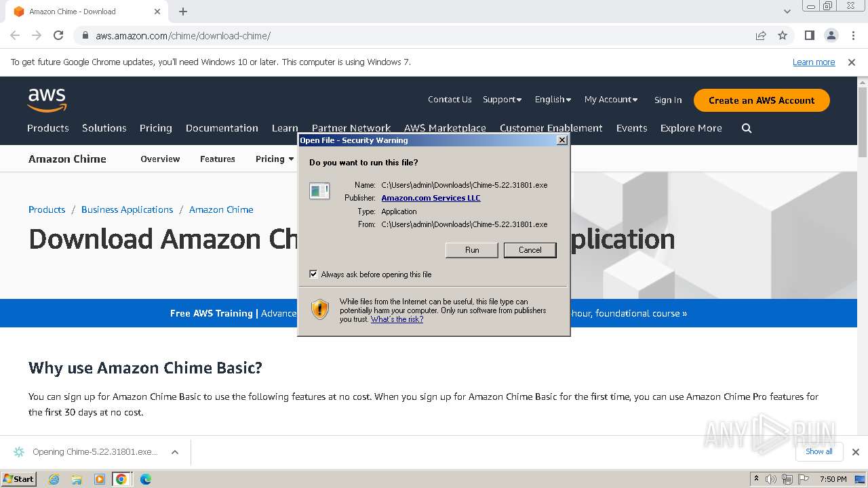868x488 pixels.
Task: Expand the My Account dropdown
Action: [611, 99]
